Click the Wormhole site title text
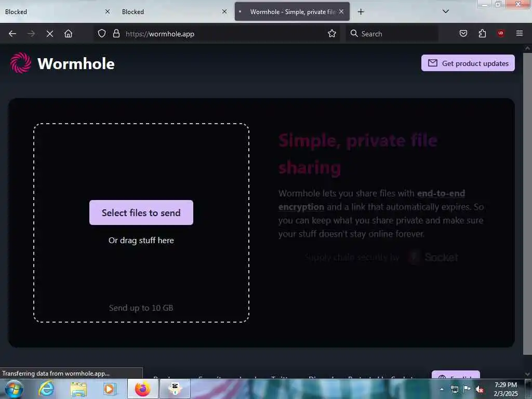Screen dimensions: 532x399 pos(76,64)
